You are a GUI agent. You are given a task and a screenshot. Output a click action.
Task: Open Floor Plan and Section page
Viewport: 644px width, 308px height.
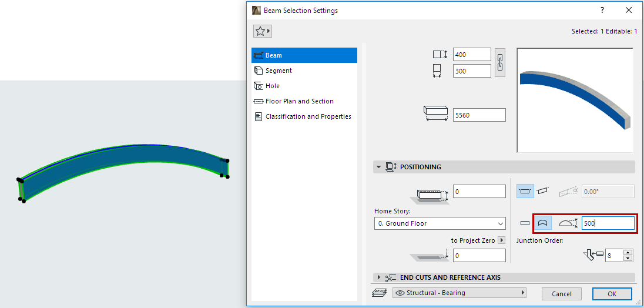[x=304, y=101]
